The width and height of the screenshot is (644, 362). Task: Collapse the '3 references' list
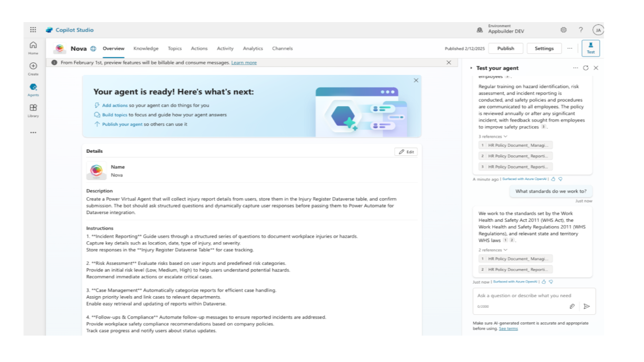(493, 136)
